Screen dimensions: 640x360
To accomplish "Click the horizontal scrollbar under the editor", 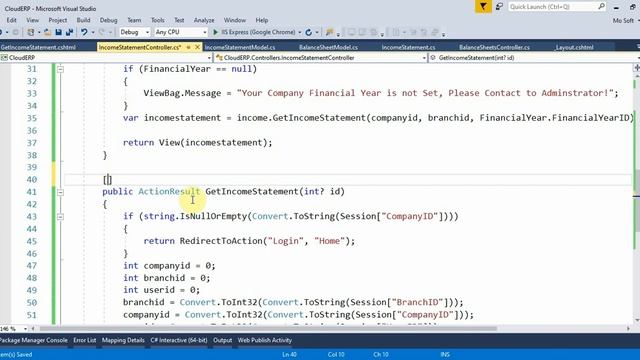I will 268,328.
